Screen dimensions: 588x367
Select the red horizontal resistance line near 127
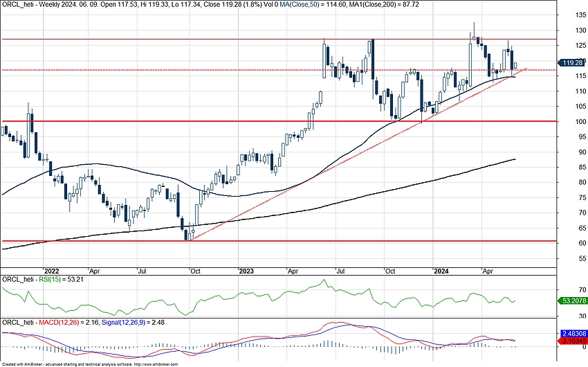pos(208,39)
